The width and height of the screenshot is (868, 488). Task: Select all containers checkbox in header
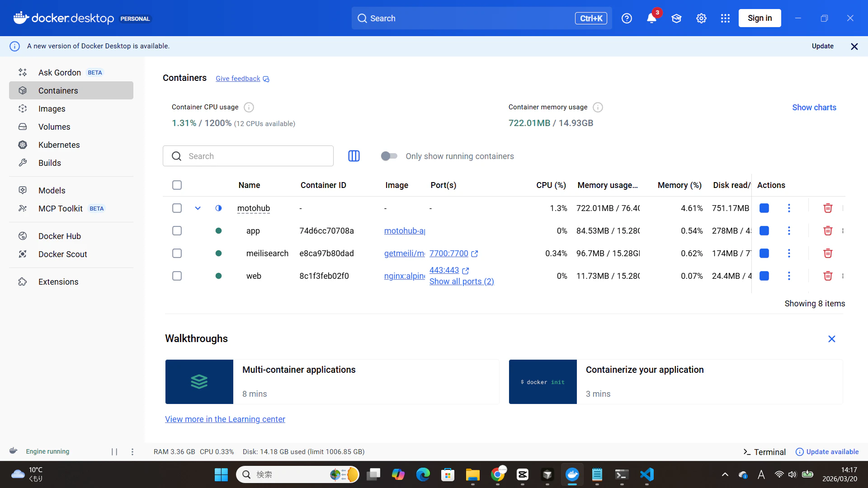177,185
